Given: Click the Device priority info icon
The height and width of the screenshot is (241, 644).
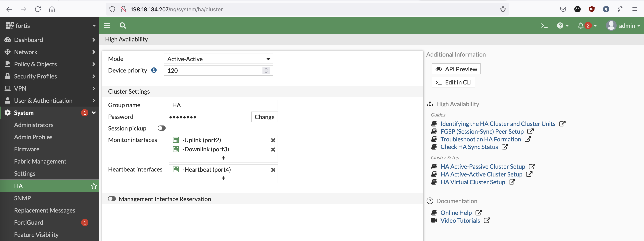Looking at the screenshot, I should coord(154,70).
